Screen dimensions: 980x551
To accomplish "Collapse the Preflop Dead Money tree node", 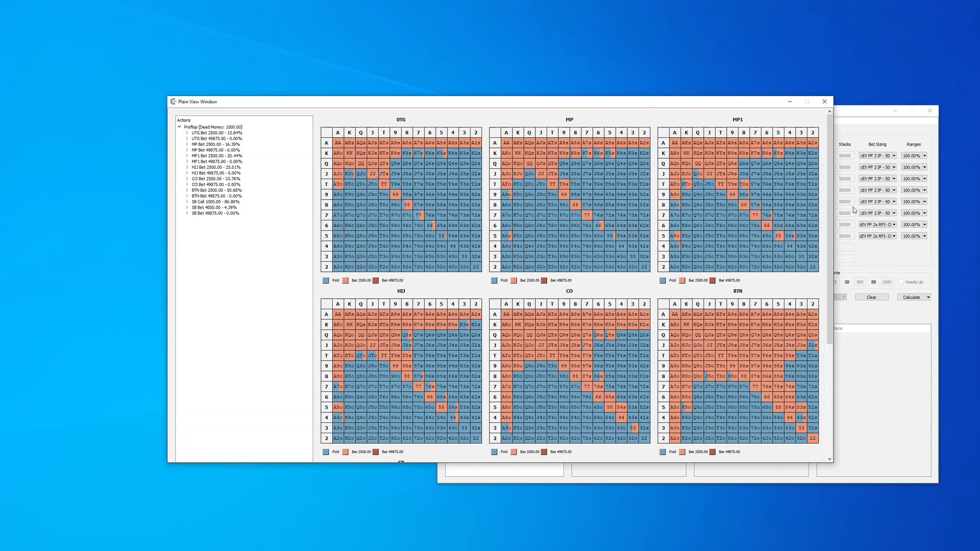I will [180, 127].
